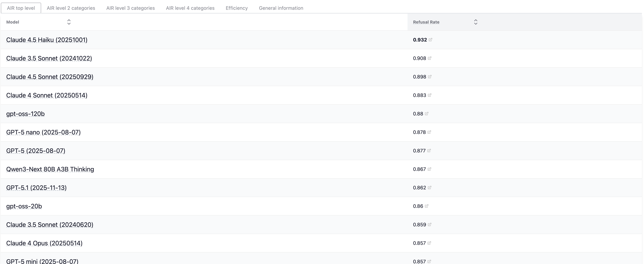Click external link icon next to 0.878

click(429, 132)
